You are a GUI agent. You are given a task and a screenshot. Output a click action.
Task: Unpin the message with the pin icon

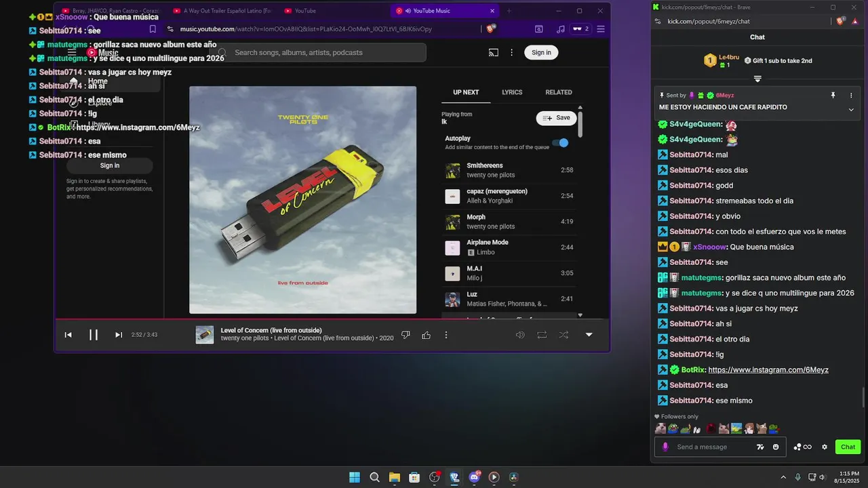833,96
